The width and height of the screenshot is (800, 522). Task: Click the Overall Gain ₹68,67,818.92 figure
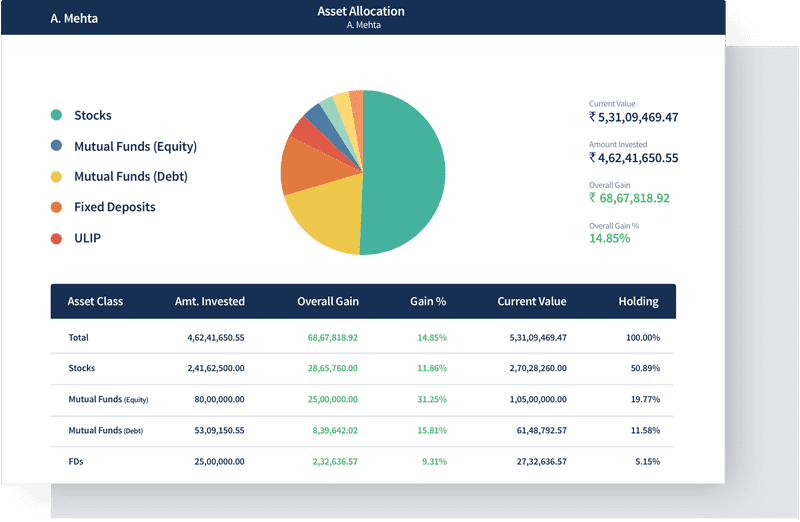(x=629, y=198)
